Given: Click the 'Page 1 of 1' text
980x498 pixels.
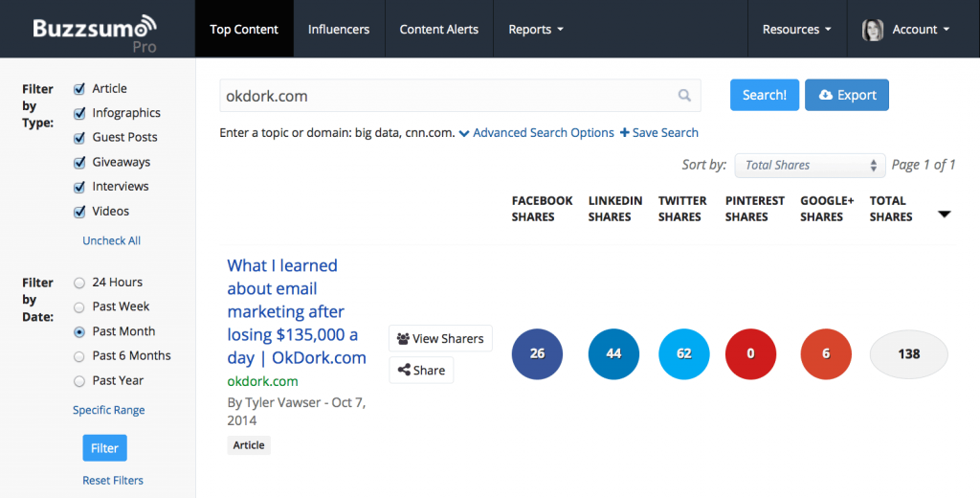Looking at the screenshot, I should tap(924, 165).
